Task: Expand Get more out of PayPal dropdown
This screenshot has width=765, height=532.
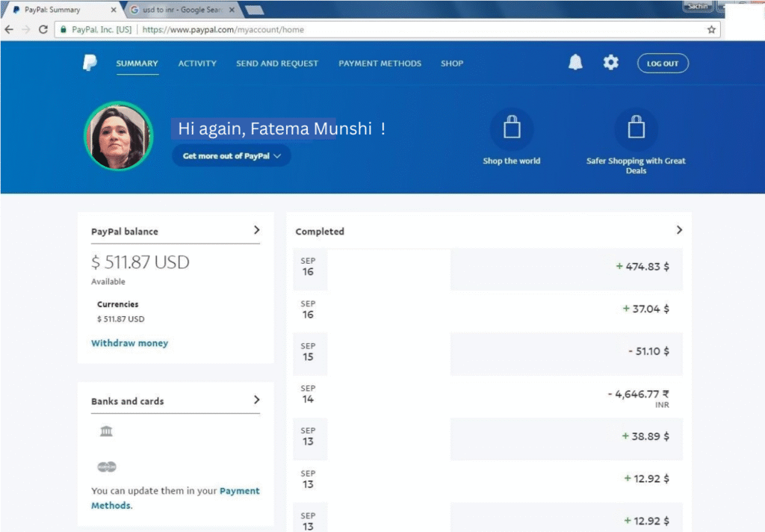Action: click(232, 155)
